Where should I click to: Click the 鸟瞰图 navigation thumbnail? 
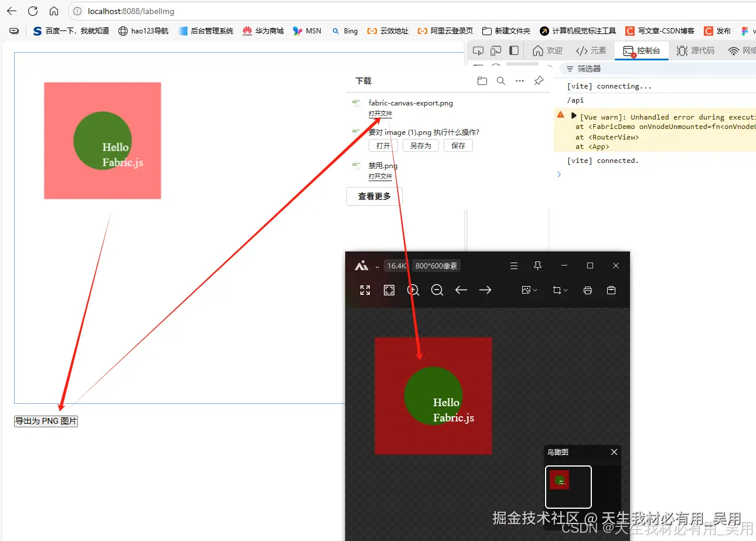tap(568, 486)
